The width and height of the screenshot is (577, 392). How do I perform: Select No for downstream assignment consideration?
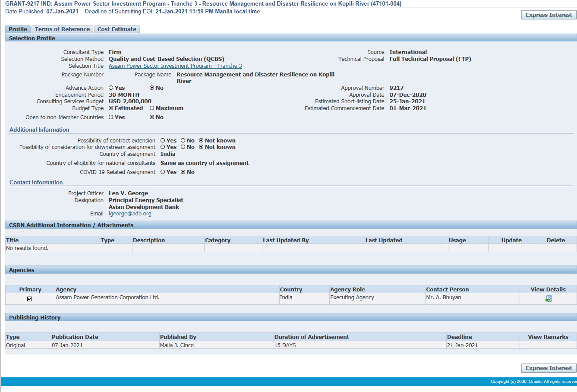point(183,147)
